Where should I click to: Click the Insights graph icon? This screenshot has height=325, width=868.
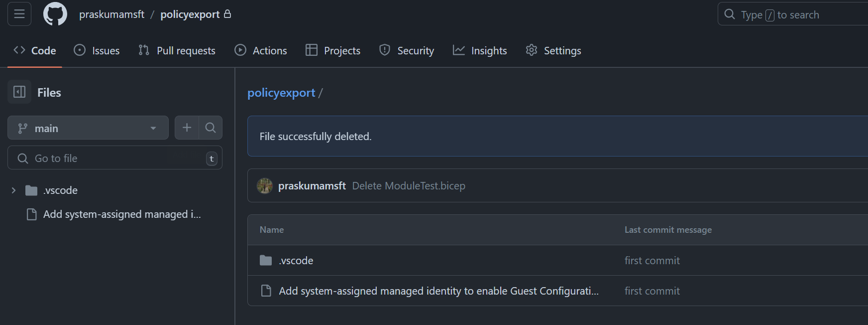459,50
